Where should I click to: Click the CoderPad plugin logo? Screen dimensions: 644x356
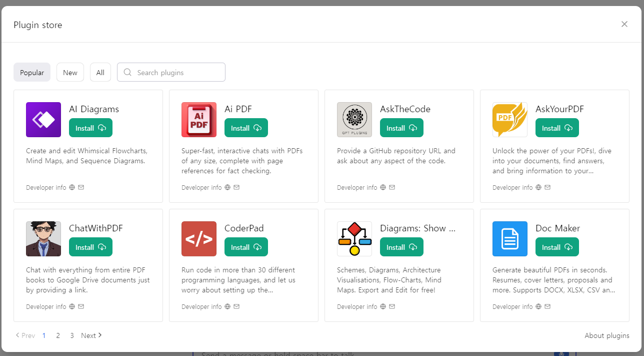coord(199,239)
